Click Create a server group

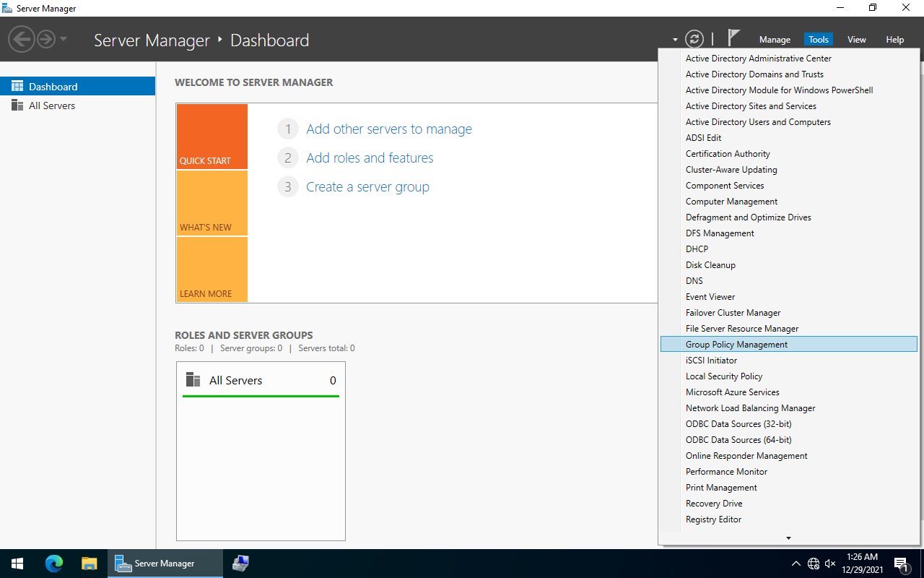[367, 186]
